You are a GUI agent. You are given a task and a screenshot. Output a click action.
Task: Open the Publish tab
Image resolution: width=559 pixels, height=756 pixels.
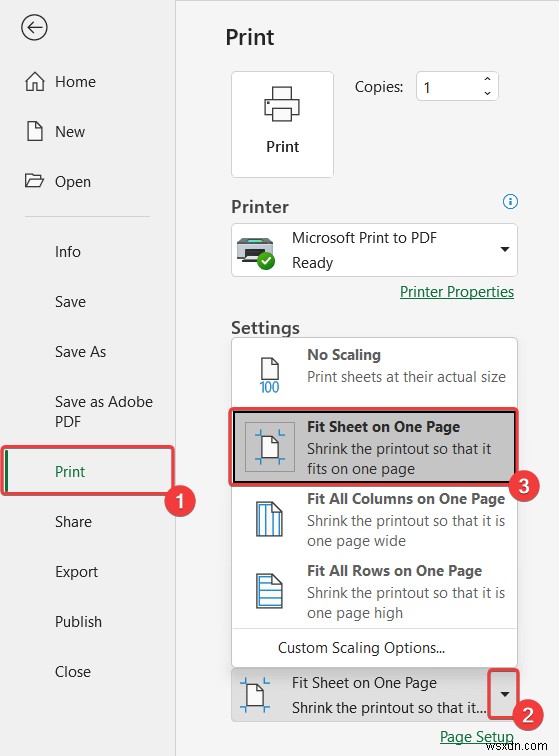point(78,621)
